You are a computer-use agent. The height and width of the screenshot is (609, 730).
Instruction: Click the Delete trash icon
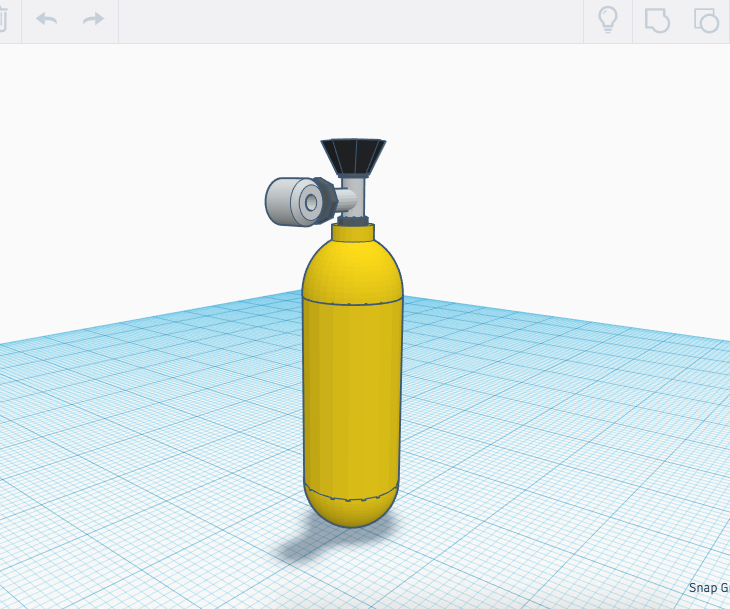(x=2, y=20)
